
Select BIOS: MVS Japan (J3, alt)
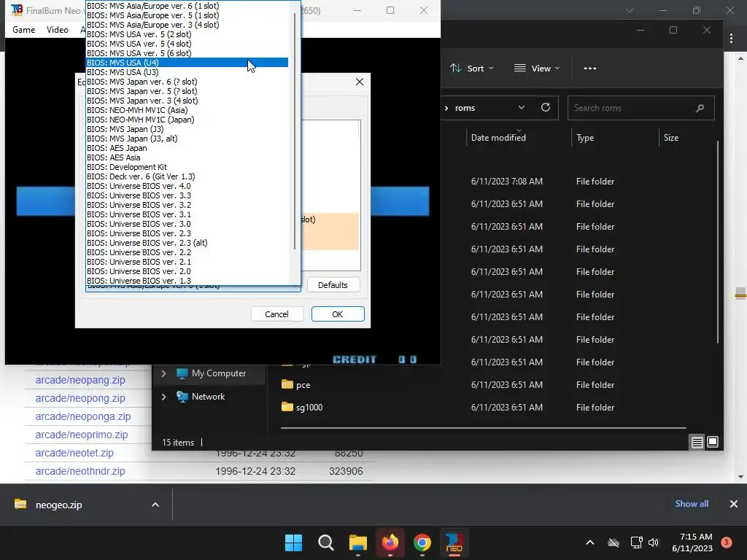click(x=187, y=139)
